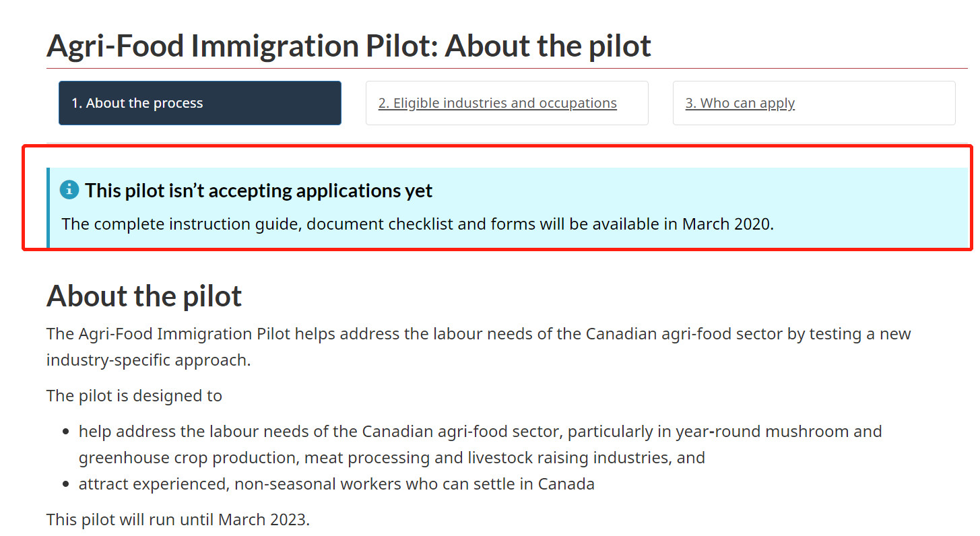Switch to "Eligible industries and occupations" tab

[497, 103]
